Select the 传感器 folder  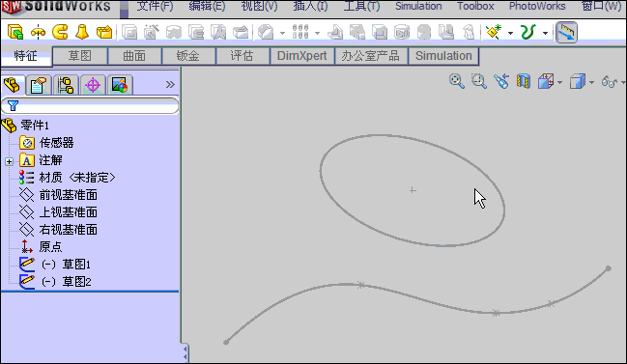click(x=56, y=143)
